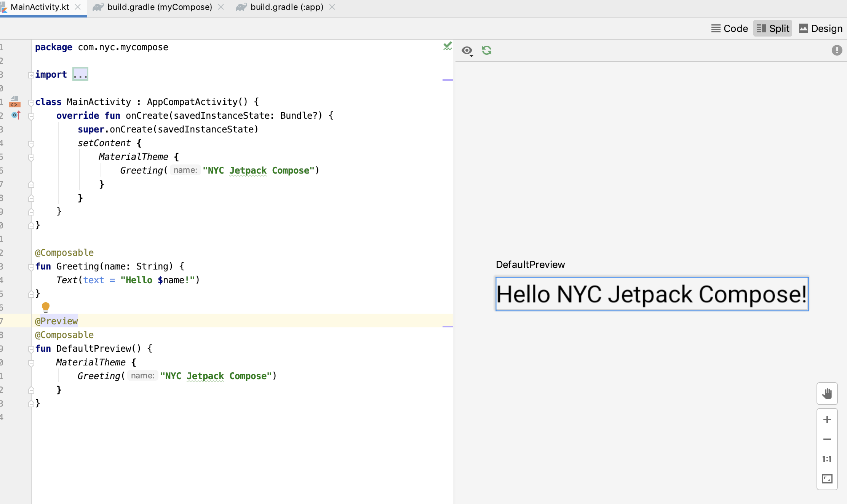Click the override method gutter icon
Viewport: 847px width, 504px height.
[16, 115]
